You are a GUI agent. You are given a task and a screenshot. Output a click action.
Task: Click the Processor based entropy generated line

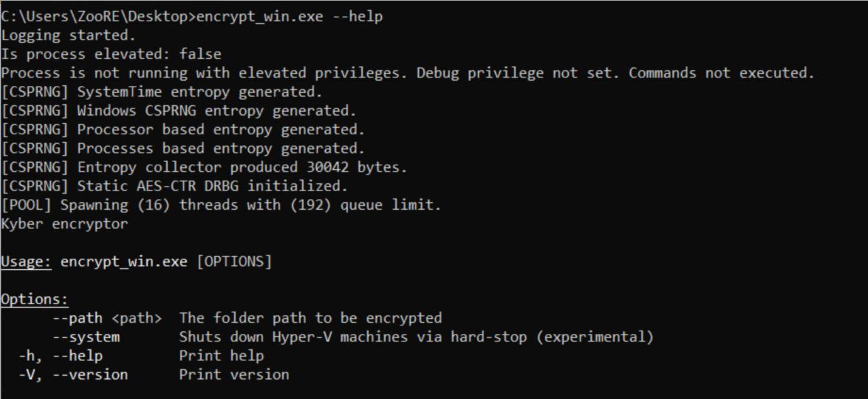(183, 129)
